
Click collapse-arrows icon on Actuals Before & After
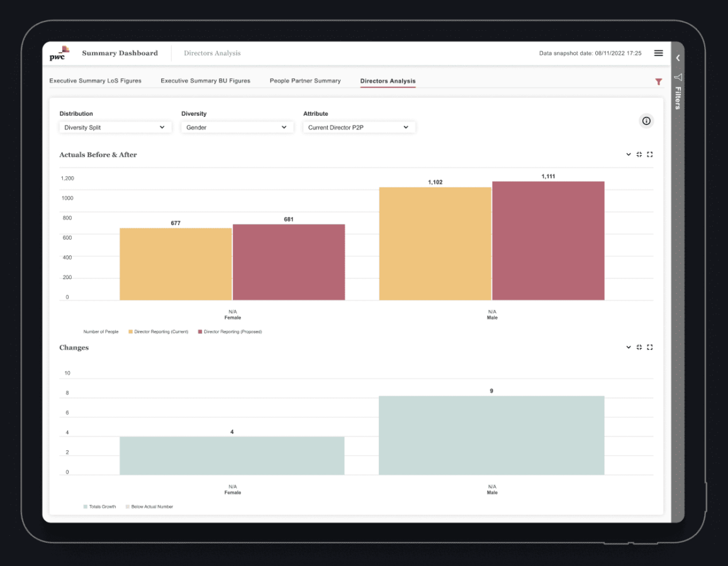[x=639, y=155]
